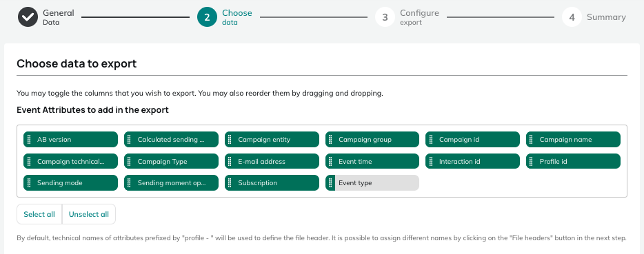Click Event Attributes to add in the export
The image size is (644, 254).
[93, 110]
